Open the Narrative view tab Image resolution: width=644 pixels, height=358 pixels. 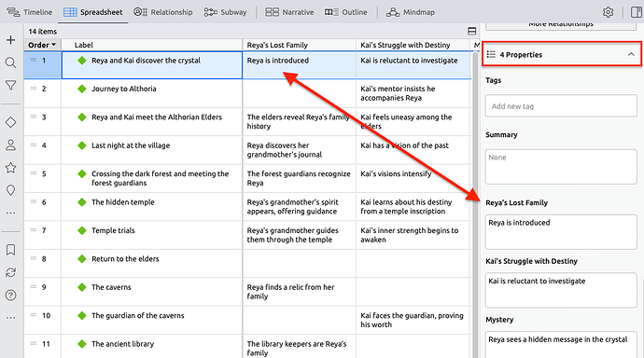[x=289, y=12]
